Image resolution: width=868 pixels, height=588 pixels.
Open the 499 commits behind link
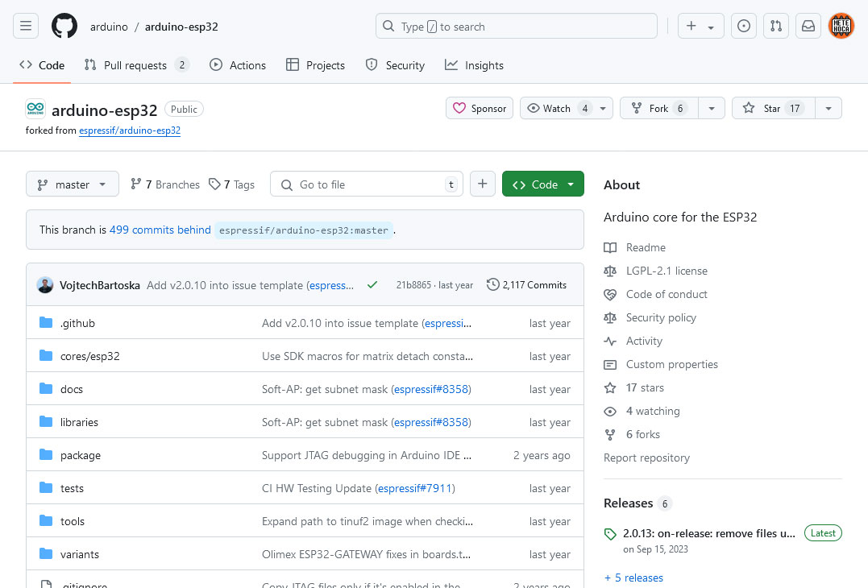[160, 230]
